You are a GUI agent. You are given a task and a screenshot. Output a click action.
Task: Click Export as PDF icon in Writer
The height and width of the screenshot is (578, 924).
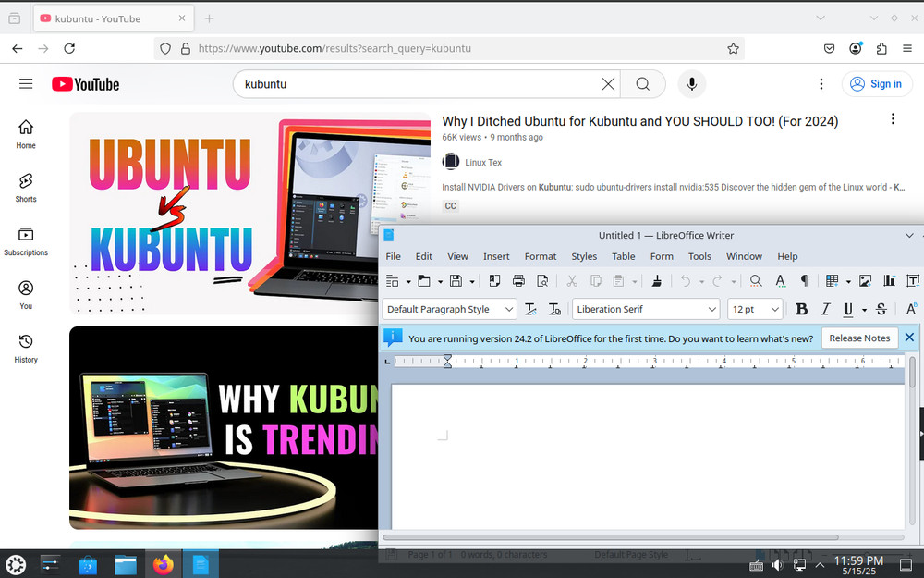494,281
